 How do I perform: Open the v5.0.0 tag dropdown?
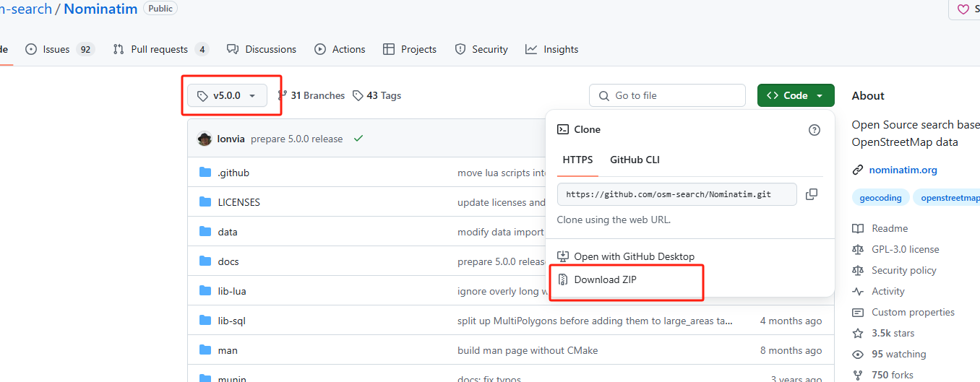[227, 95]
